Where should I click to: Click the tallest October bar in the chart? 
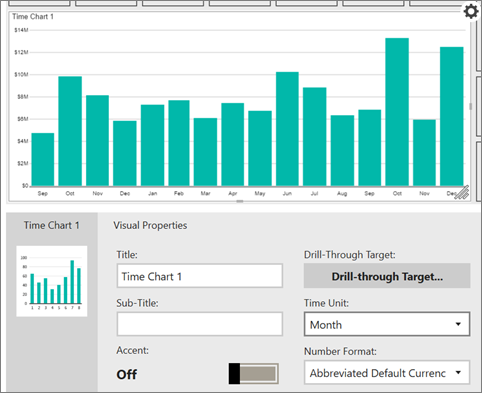click(397, 112)
